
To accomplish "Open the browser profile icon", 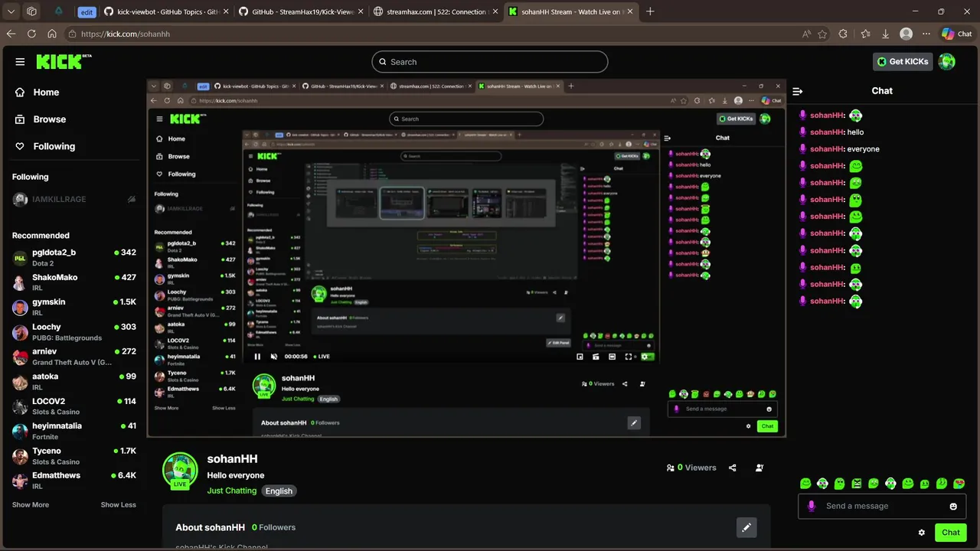I will point(906,34).
